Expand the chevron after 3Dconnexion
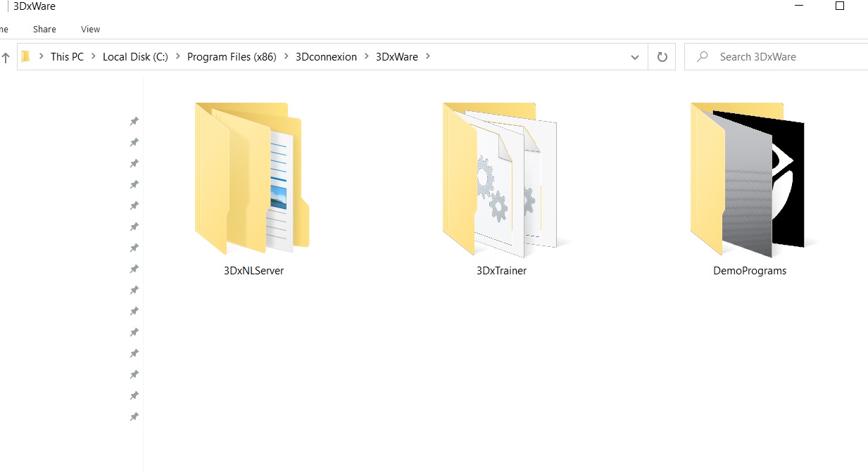 [x=367, y=57]
